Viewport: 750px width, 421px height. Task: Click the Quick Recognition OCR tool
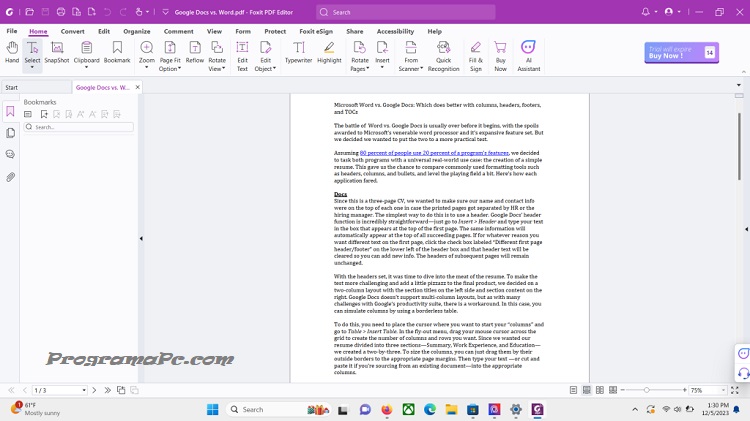(x=443, y=56)
